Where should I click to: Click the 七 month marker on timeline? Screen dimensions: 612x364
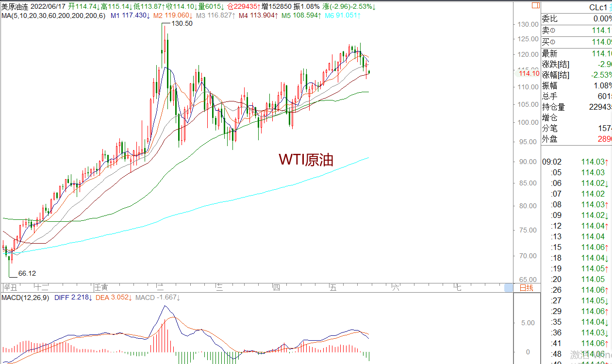[457, 287]
